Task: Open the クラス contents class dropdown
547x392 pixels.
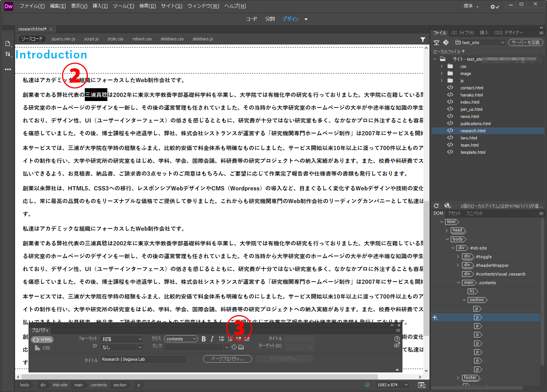Action: coord(181,339)
